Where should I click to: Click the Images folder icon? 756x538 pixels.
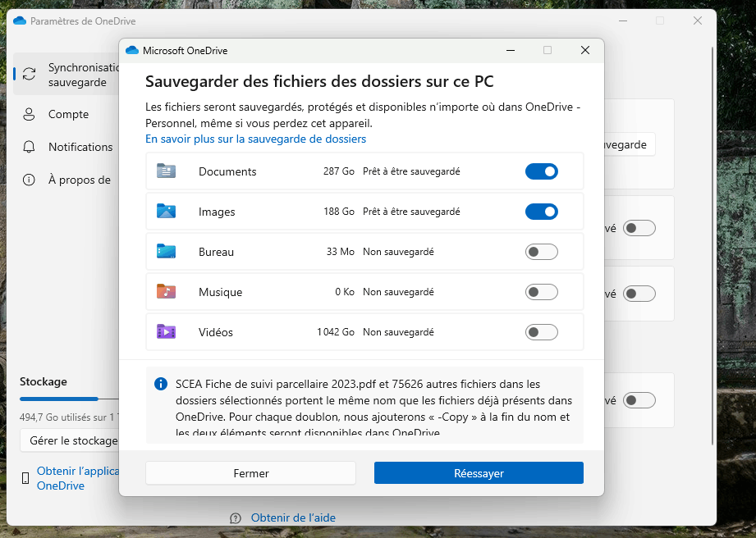(x=166, y=211)
